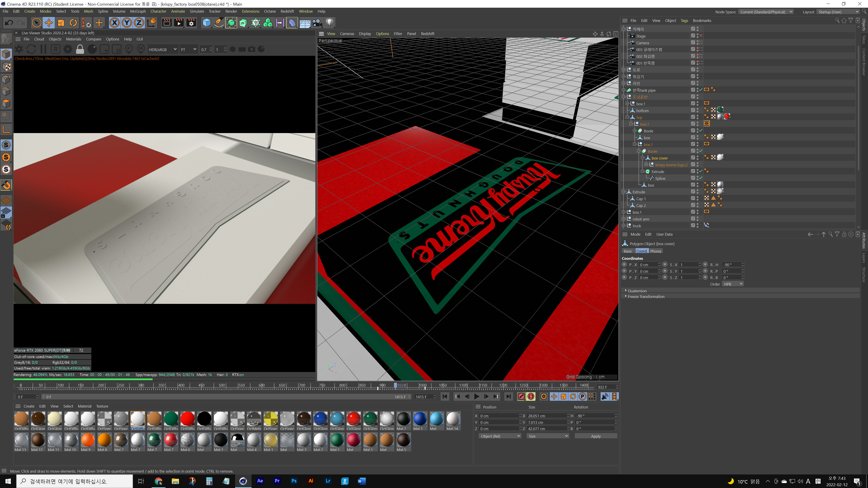Expand the 도로 null in object tree

pos(623,70)
